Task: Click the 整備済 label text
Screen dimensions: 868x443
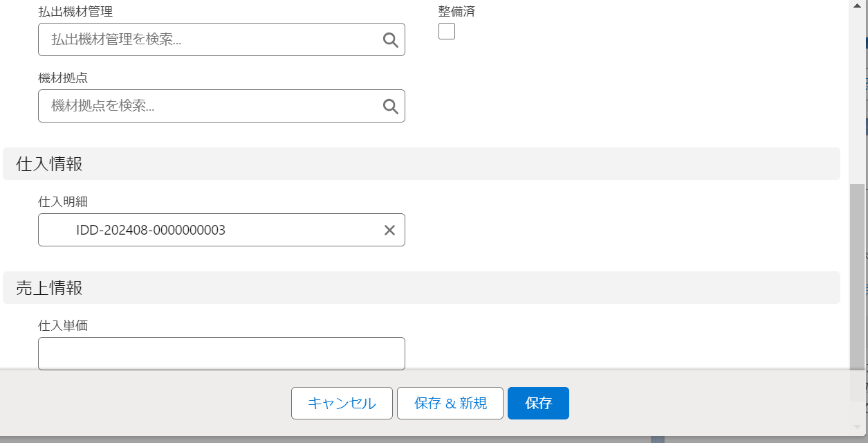Action: pos(456,11)
